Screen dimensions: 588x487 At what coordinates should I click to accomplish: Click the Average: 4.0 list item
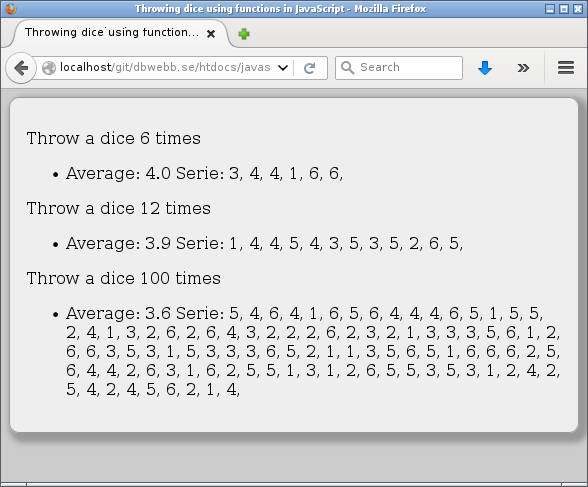pos(204,174)
